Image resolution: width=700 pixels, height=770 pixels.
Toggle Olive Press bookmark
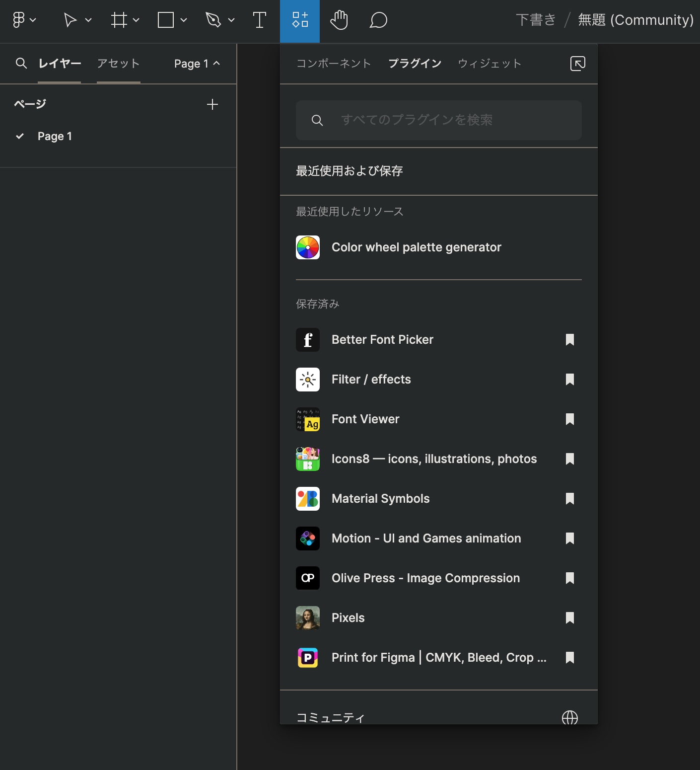point(570,578)
